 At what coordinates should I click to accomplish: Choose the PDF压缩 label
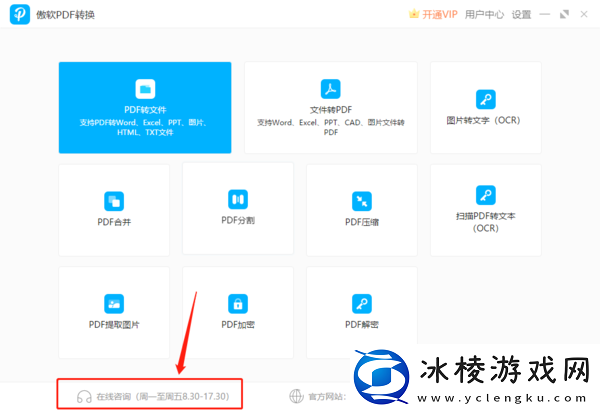362,222
